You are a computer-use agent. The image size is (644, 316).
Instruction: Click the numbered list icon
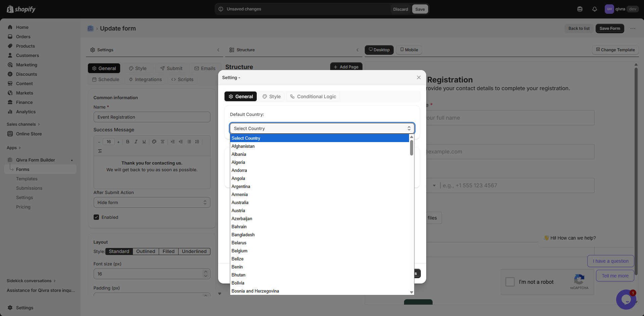click(197, 142)
